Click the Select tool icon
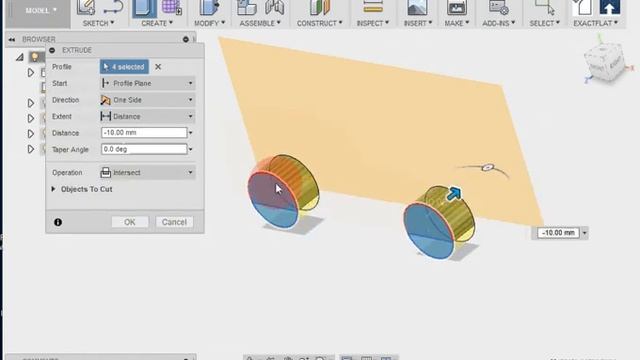Screen dimensions: 640x360 click(x=545, y=7)
